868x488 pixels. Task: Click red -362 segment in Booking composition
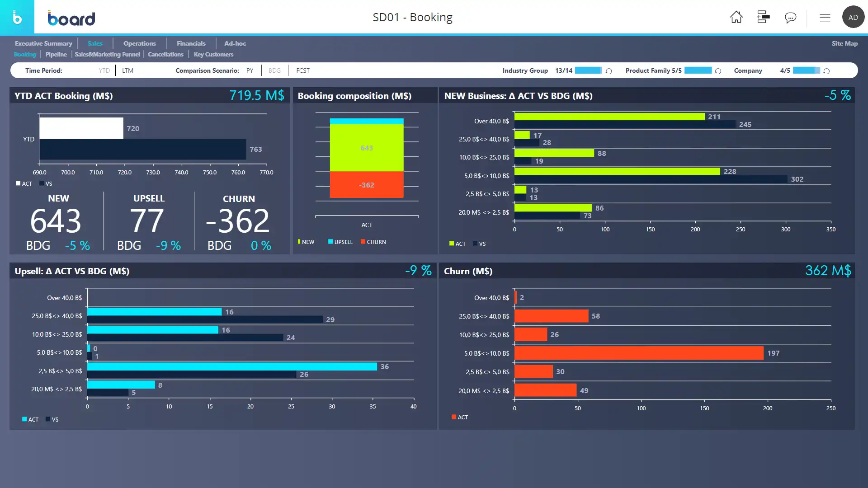click(x=367, y=185)
